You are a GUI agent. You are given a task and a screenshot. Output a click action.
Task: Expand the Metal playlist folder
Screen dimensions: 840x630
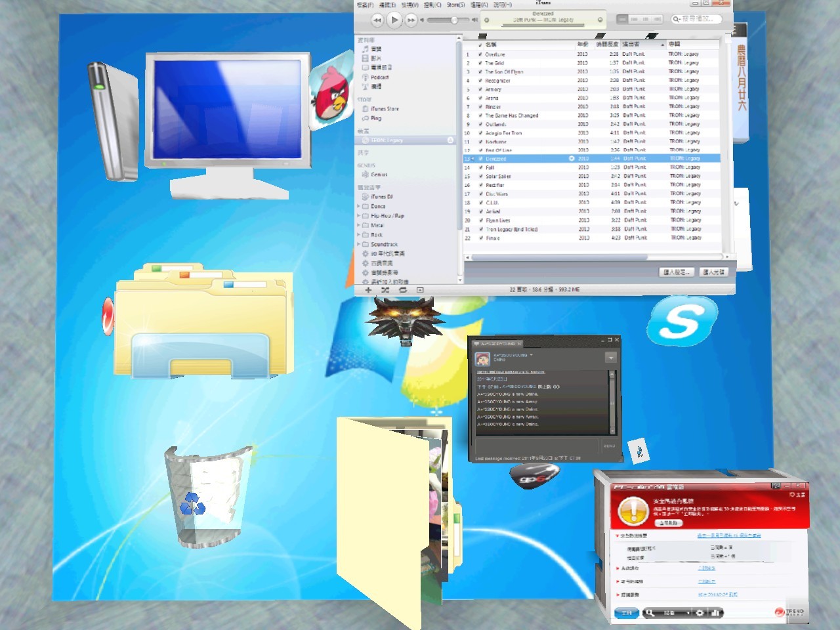click(359, 225)
